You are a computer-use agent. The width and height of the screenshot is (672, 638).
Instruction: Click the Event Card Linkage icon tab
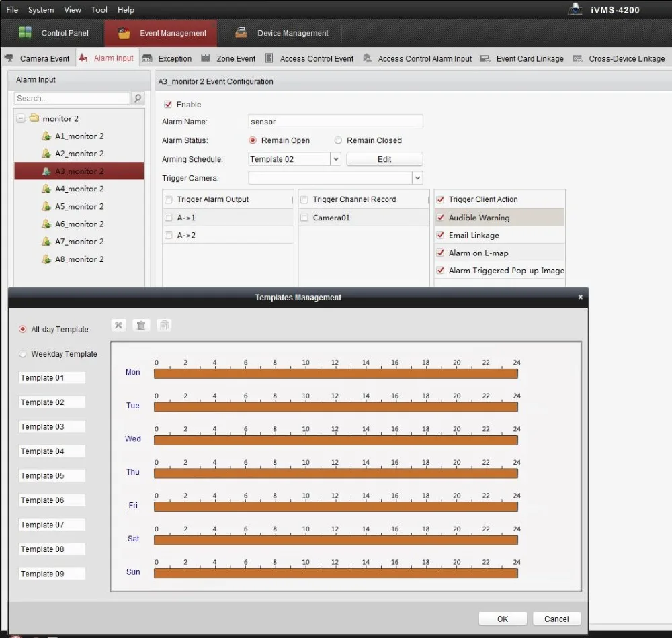coord(485,58)
